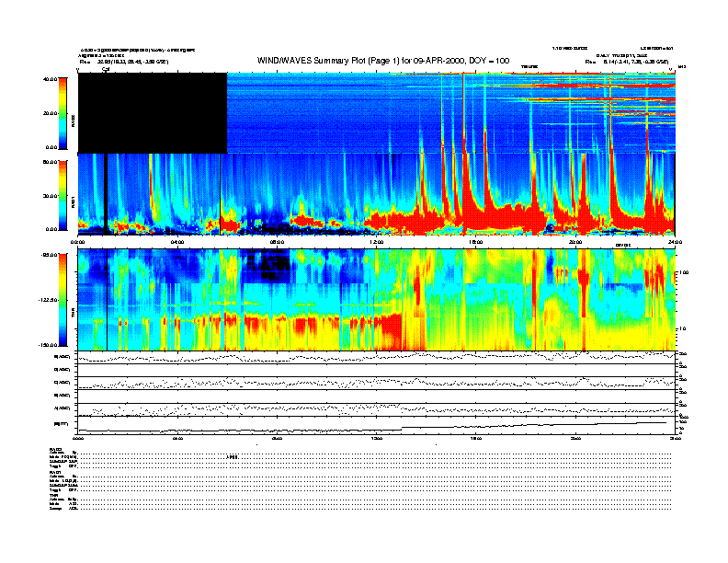The width and height of the screenshot is (728, 563).
Task: Click the top-left spacecraft position text line
Action: pyautogui.click(x=124, y=62)
